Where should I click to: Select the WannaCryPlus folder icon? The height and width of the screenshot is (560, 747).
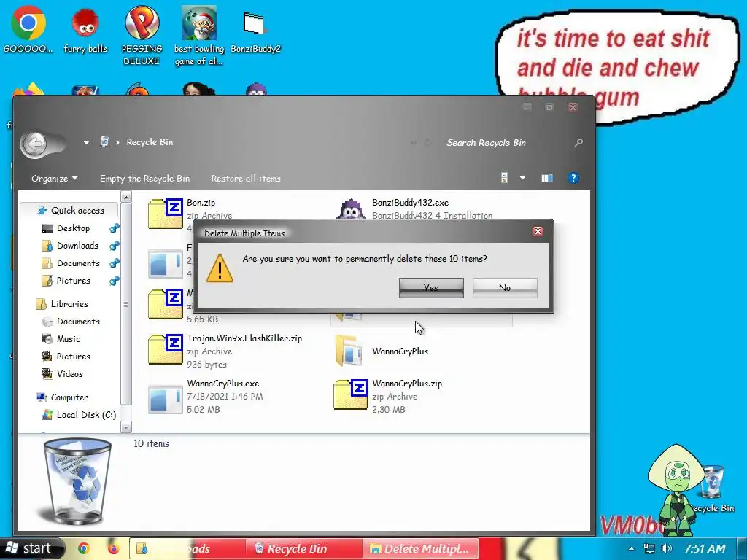pyautogui.click(x=349, y=351)
